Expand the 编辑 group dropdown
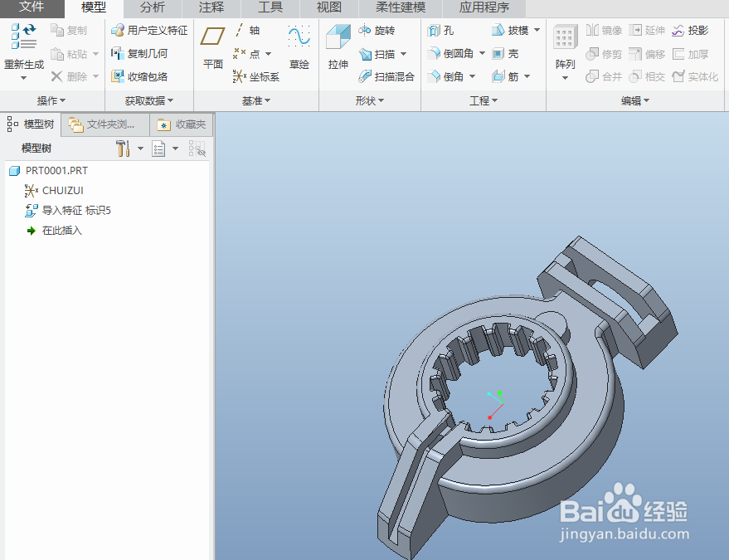The height and width of the screenshot is (560, 729). pos(635,100)
